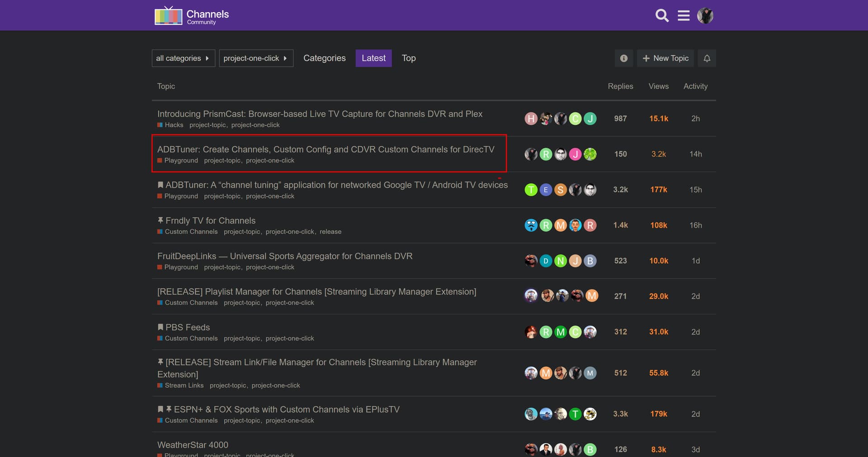Click the user profile avatar in header

point(705,16)
